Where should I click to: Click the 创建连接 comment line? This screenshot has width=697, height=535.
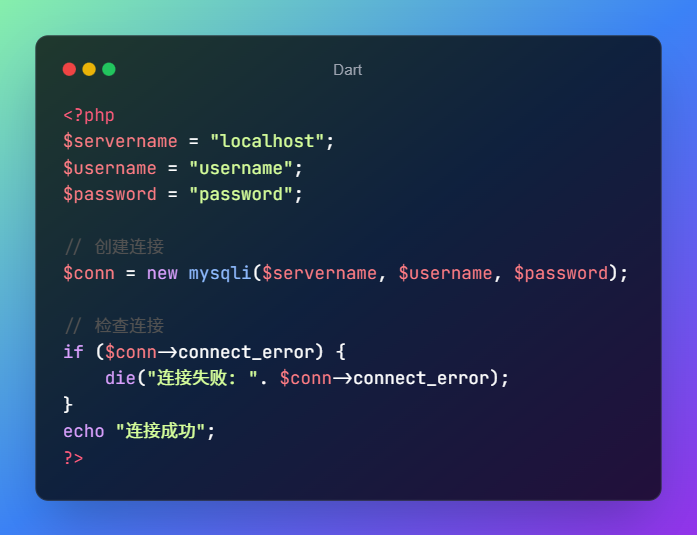coord(114,247)
